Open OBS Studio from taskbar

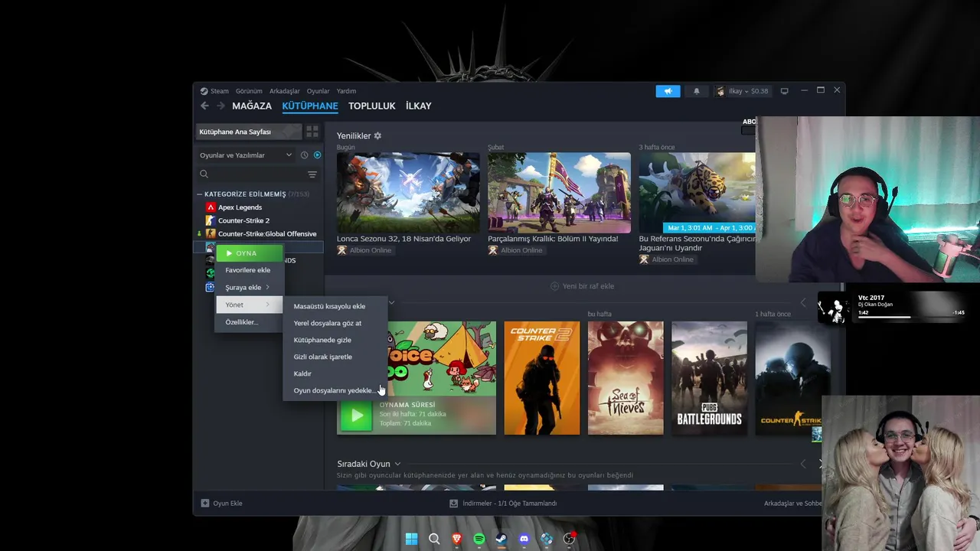(569, 539)
